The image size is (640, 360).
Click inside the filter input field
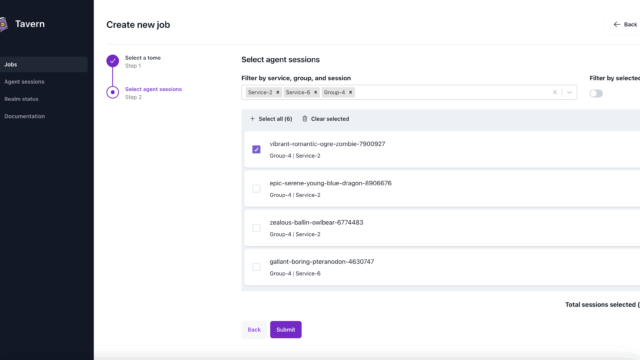tap(451, 92)
